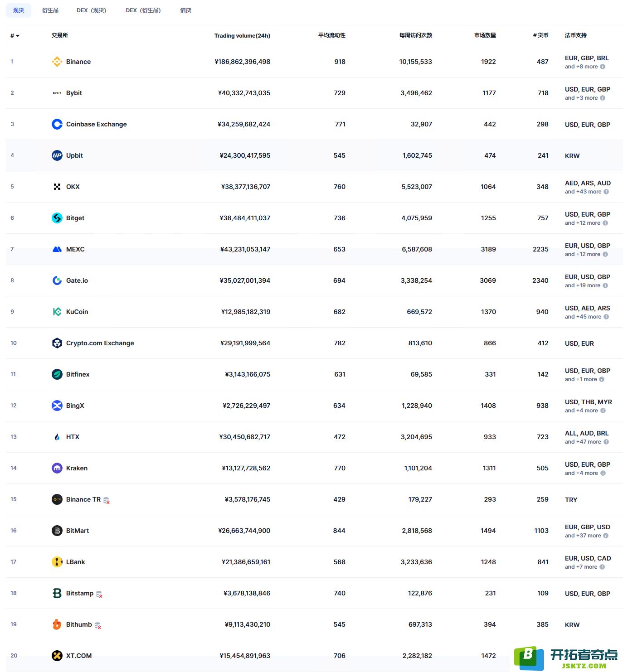Click OKX's weekly visits 5,523,007
The height and width of the screenshot is (672, 623).
point(417,187)
